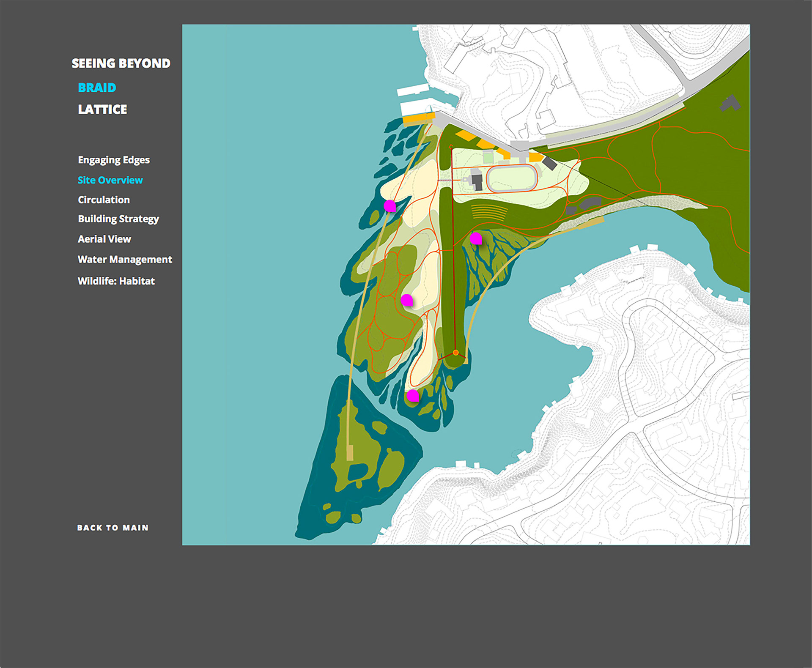
Task: Click magenta marker below the amphitheater
Action: pos(476,238)
